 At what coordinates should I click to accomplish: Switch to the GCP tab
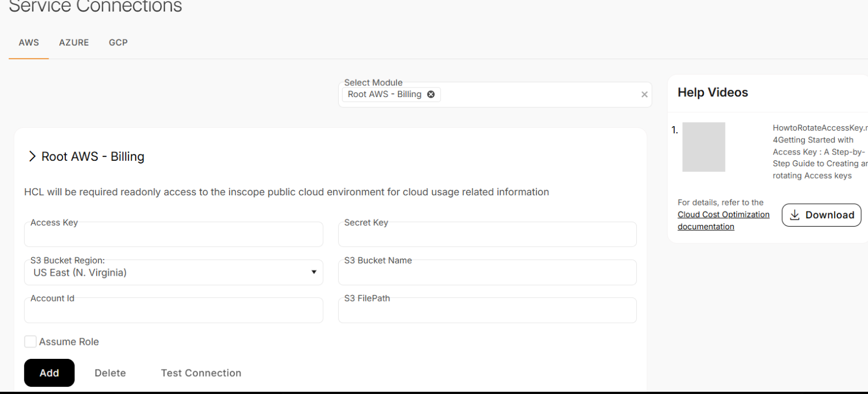[x=118, y=42]
